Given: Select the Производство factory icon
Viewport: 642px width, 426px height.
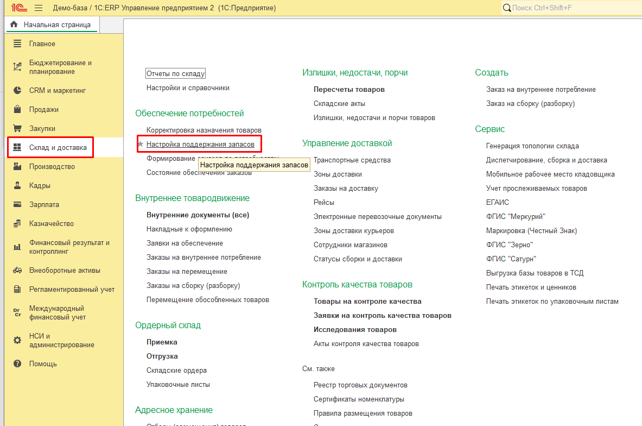Looking at the screenshot, I should (x=17, y=166).
